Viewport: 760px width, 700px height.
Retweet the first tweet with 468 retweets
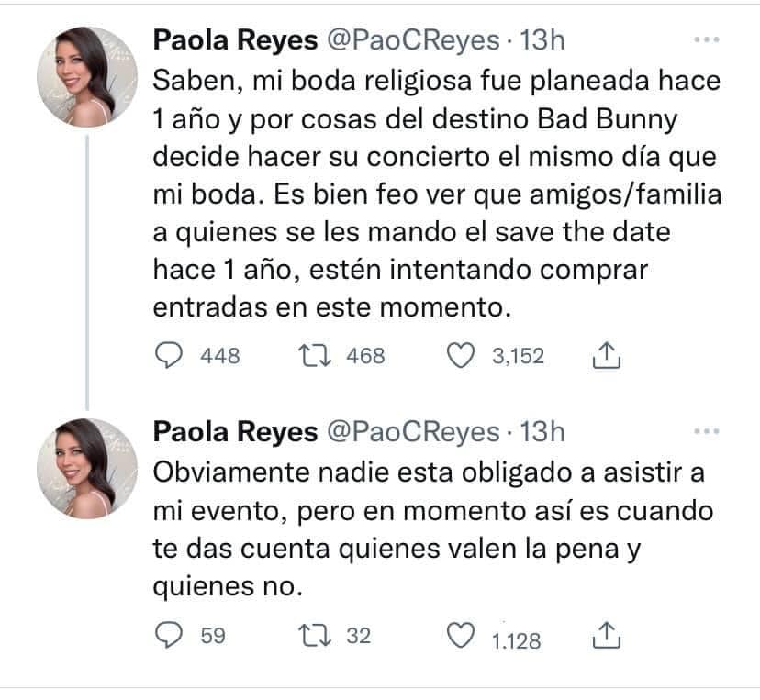315,355
